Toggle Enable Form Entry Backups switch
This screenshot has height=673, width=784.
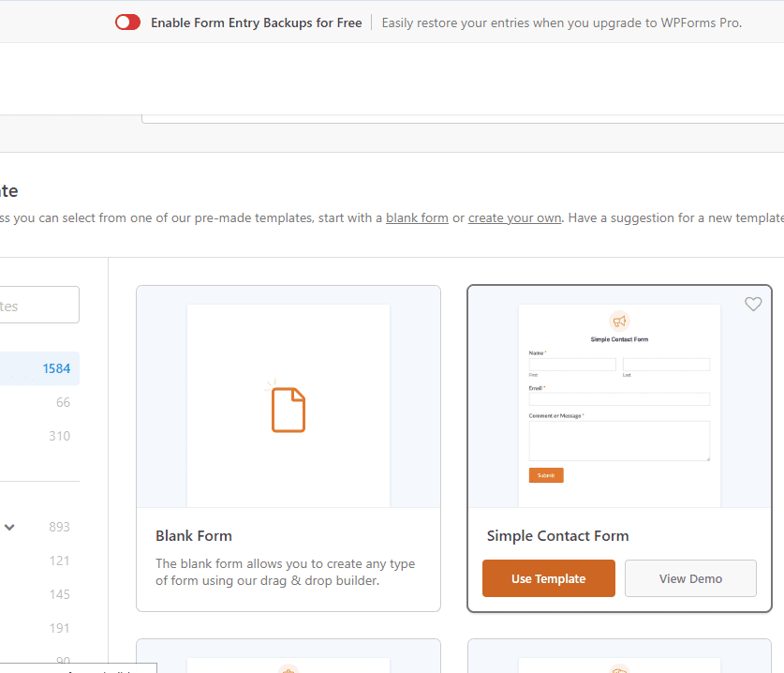[127, 22]
